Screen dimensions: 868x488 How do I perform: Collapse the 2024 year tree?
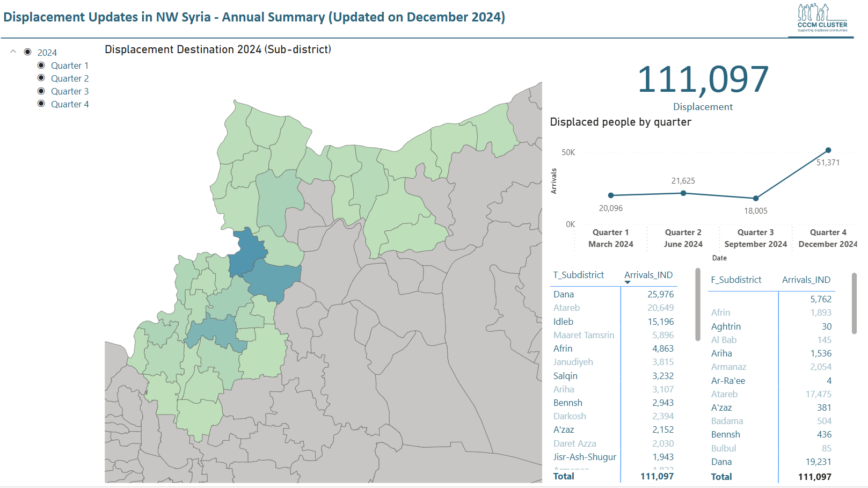pyautogui.click(x=13, y=52)
